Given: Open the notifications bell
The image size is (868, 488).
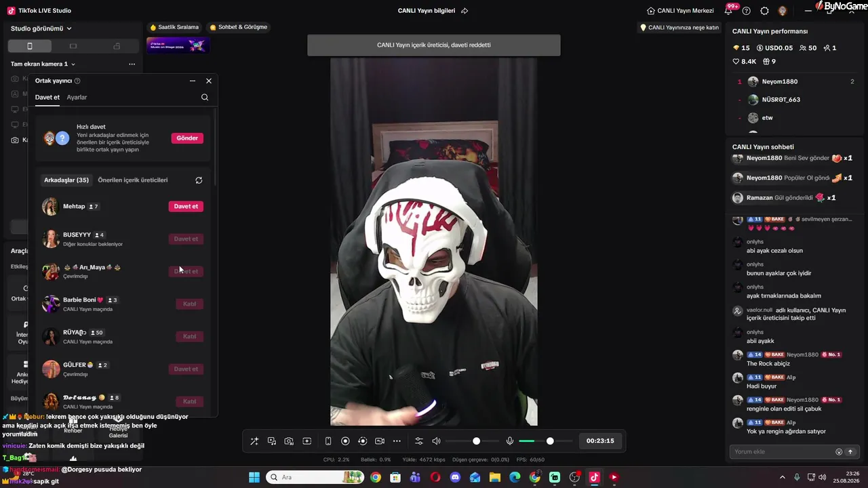Looking at the screenshot, I should [x=730, y=10].
